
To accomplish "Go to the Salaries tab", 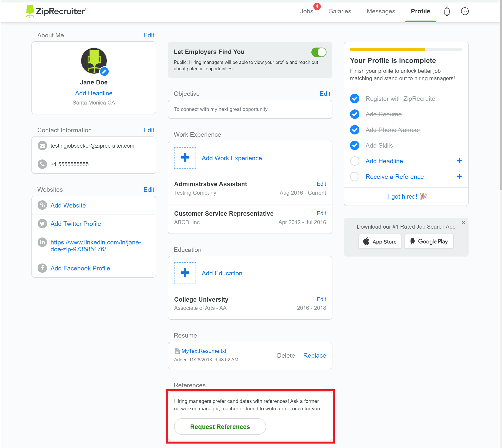I will pos(340,11).
